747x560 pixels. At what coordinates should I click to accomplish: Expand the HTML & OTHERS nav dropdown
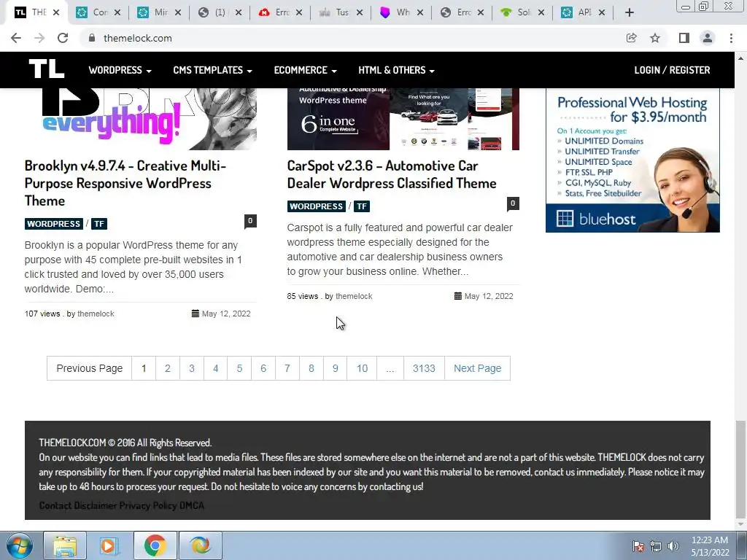pos(396,70)
